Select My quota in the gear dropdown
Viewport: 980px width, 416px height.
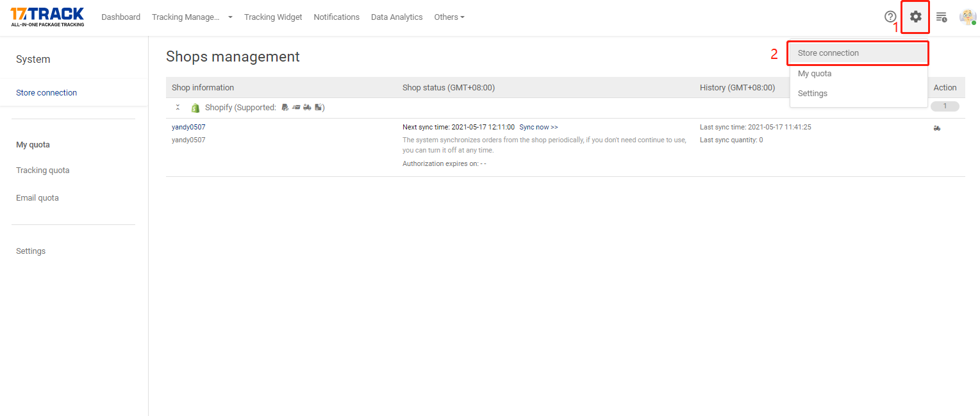click(859, 74)
